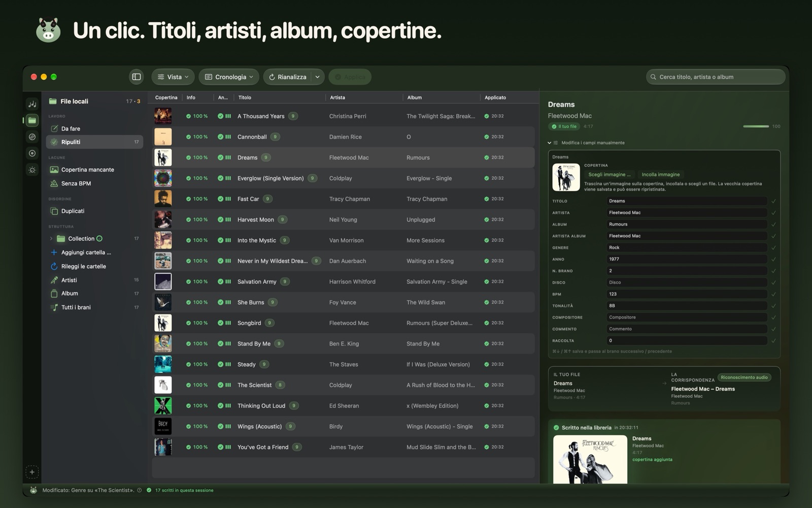The height and width of the screenshot is (508, 812).
Task: Click the checkmark beside the BPM field
Action: 773,294
